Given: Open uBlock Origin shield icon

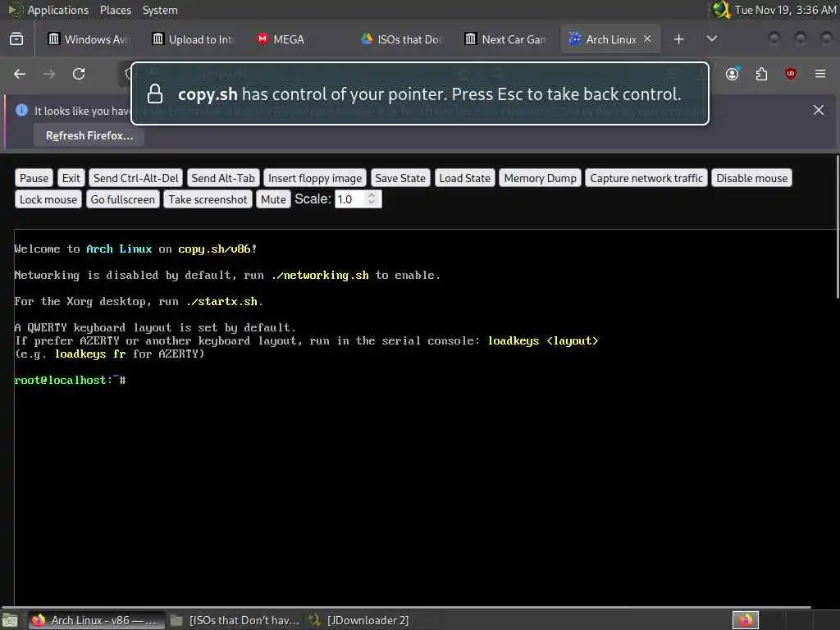Looking at the screenshot, I should pos(791,74).
